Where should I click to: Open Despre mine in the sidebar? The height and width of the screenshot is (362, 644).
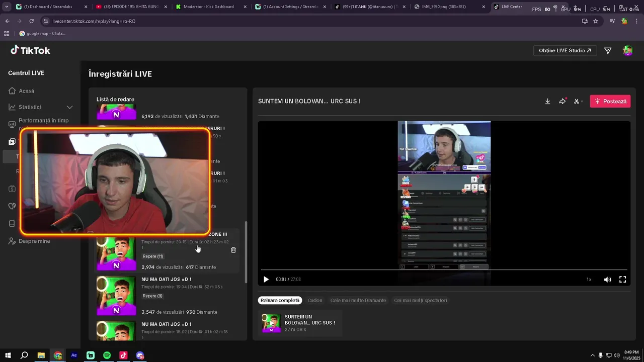coord(34,241)
